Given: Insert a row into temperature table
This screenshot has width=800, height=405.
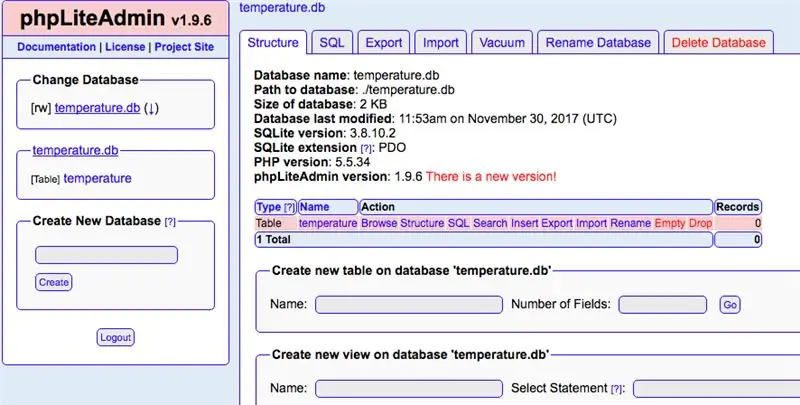Looking at the screenshot, I should pos(524,223).
